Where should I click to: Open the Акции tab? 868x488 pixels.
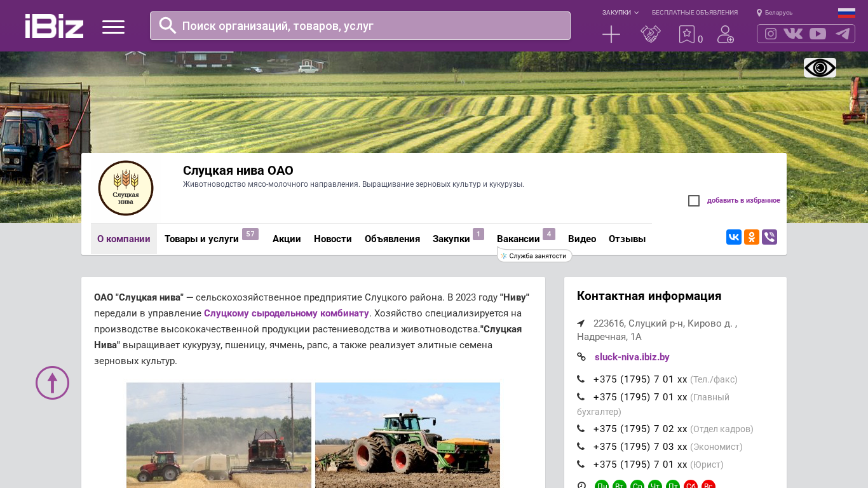287,239
